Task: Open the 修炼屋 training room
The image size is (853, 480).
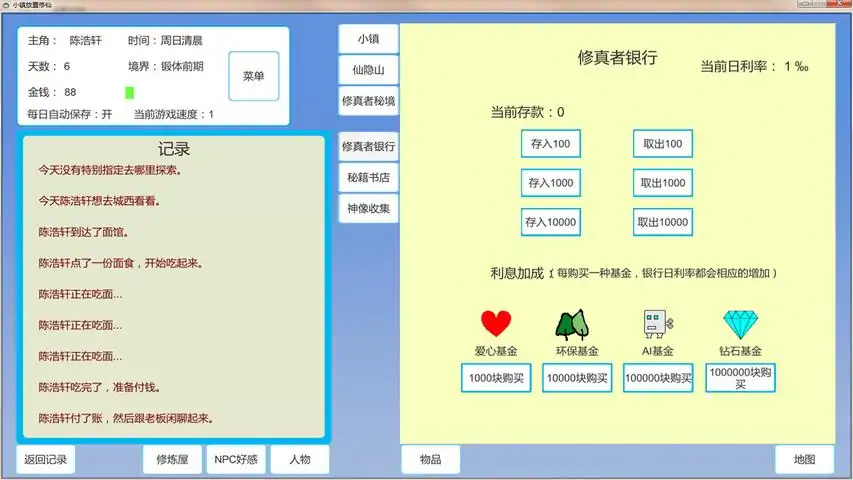Action: (x=172, y=460)
